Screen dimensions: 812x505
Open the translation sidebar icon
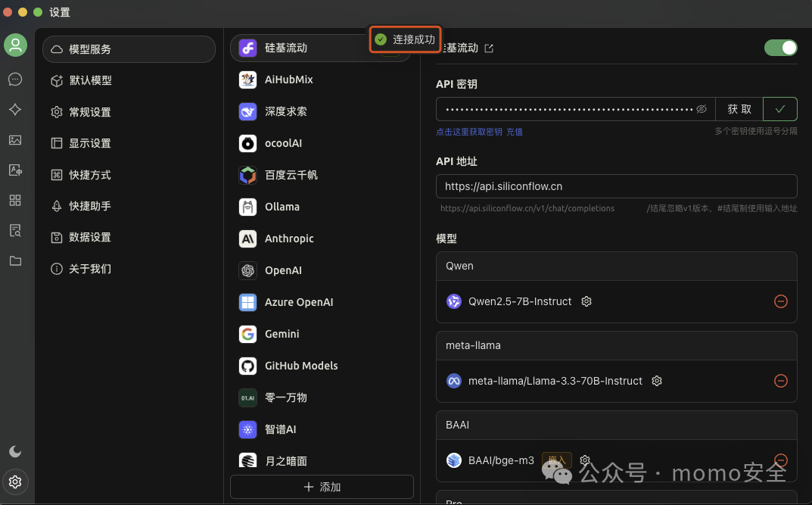(x=15, y=170)
